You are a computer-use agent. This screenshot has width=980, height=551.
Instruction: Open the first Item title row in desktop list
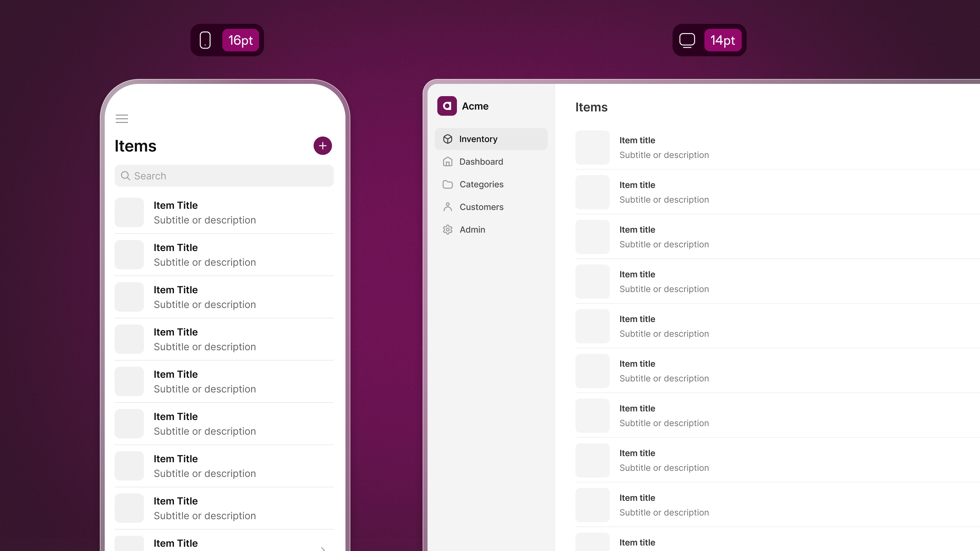[x=777, y=148]
